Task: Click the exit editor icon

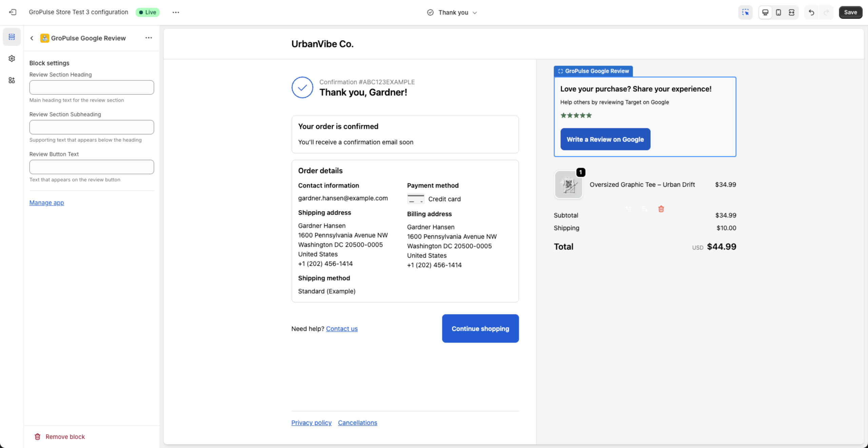Action: tap(13, 12)
